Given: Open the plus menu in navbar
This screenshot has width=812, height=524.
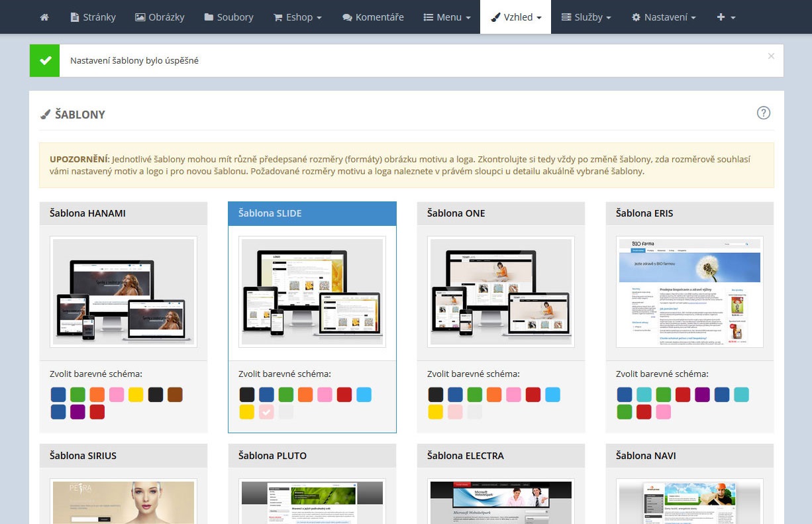Looking at the screenshot, I should pos(726,17).
